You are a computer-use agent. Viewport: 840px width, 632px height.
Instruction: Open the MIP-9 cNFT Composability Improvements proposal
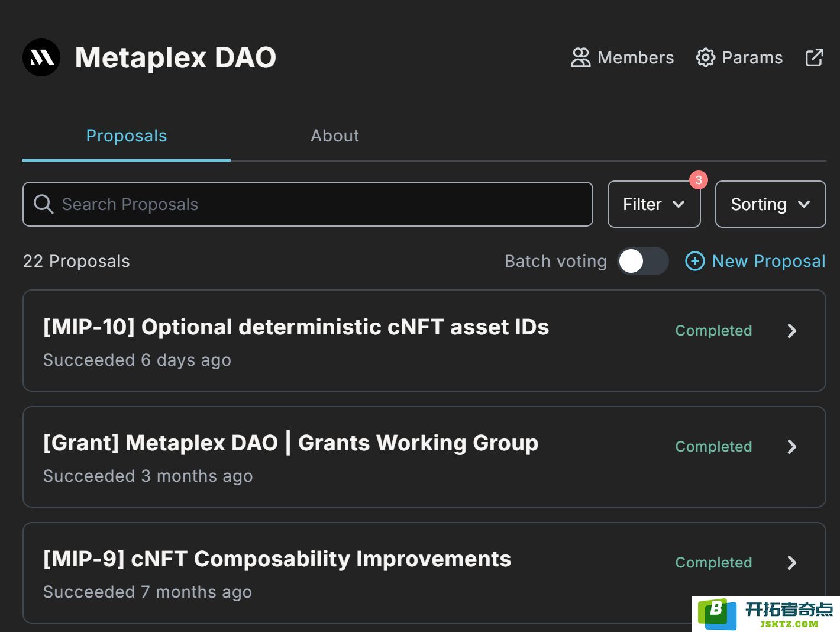(424, 573)
